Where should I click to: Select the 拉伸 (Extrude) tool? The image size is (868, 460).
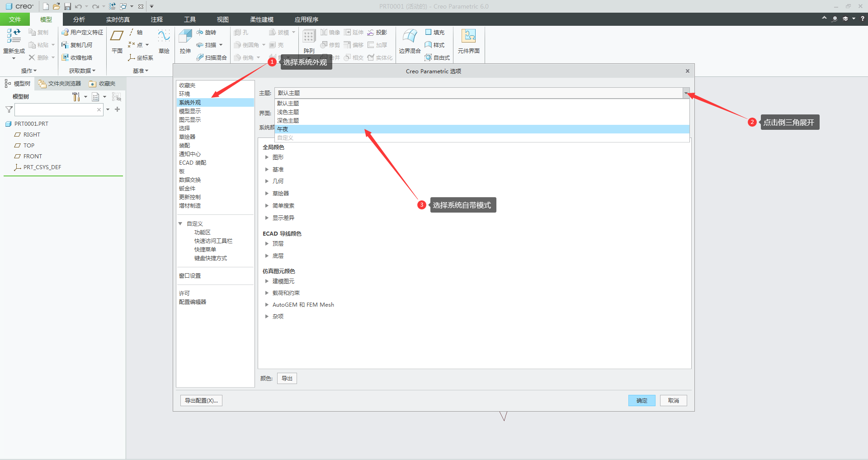point(185,37)
